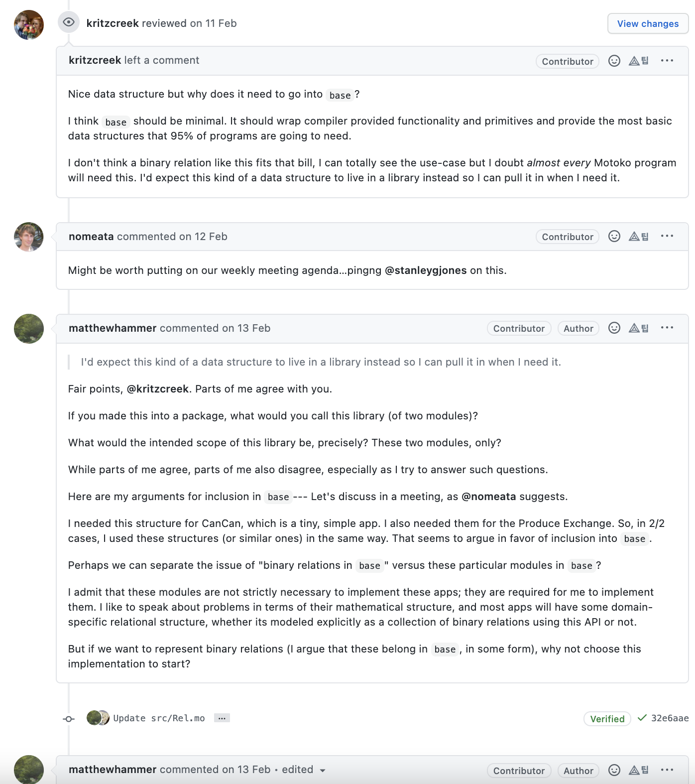Click kritzcreek's profile avatar
The width and height of the screenshot is (695, 784).
point(29,25)
